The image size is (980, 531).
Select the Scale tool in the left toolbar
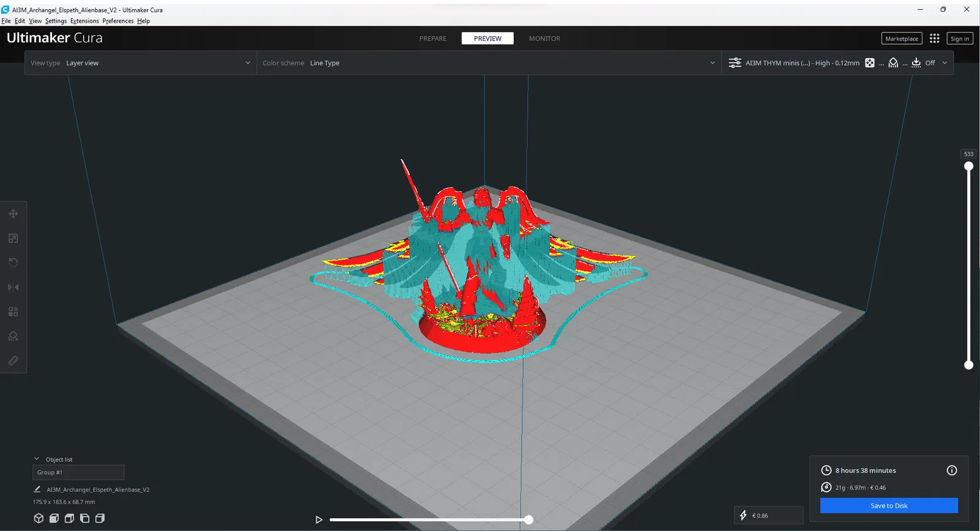[x=13, y=238]
